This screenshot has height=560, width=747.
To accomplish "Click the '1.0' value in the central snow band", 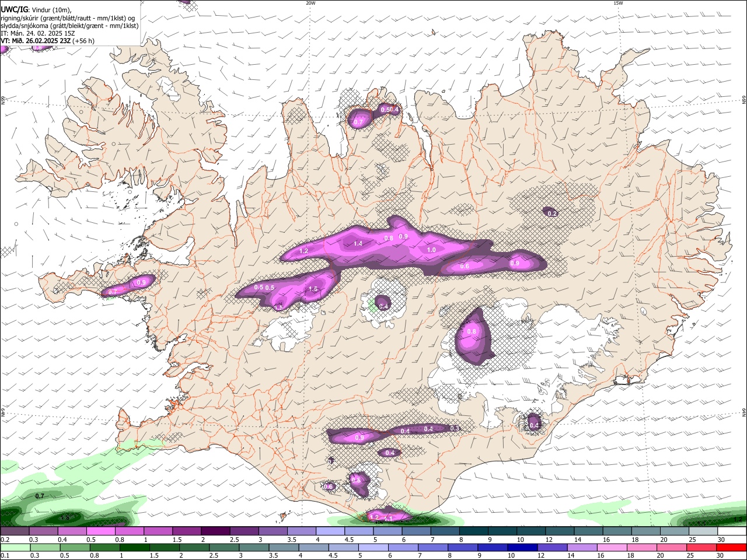I will [x=431, y=250].
